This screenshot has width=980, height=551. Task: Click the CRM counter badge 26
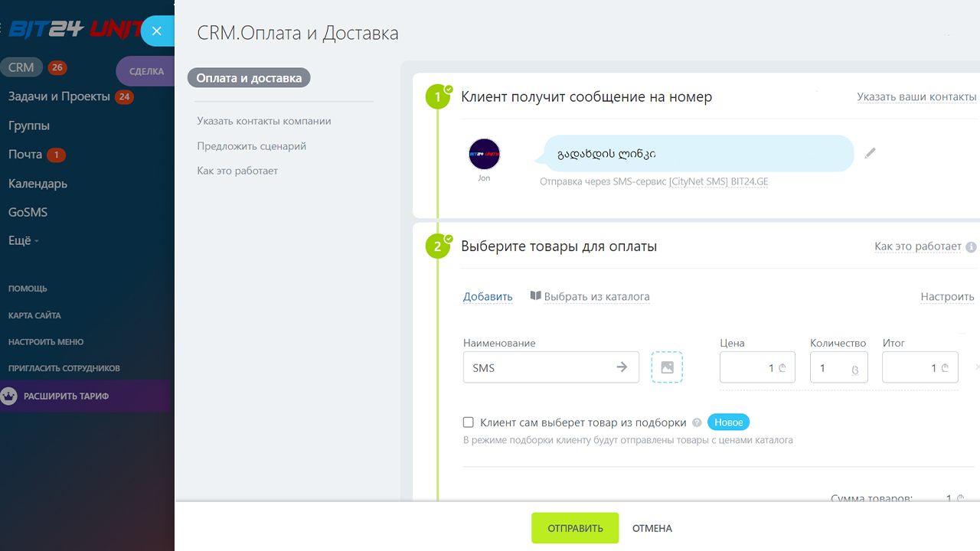(57, 67)
